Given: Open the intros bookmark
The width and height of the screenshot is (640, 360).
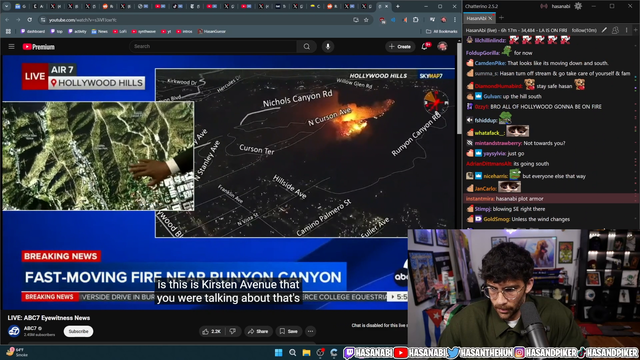Looking at the screenshot, I should [184, 31].
